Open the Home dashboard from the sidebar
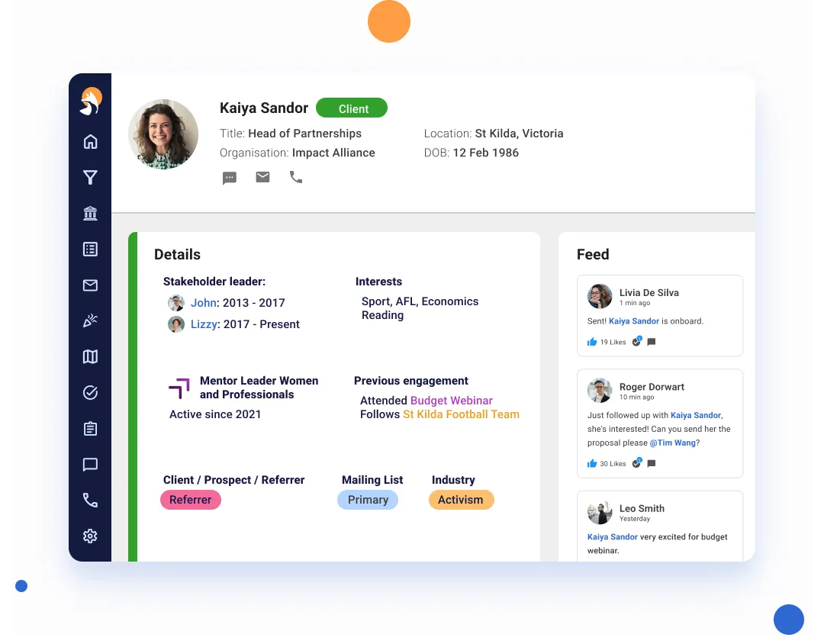This screenshot has width=824, height=644. pyautogui.click(x=90, y=142)
